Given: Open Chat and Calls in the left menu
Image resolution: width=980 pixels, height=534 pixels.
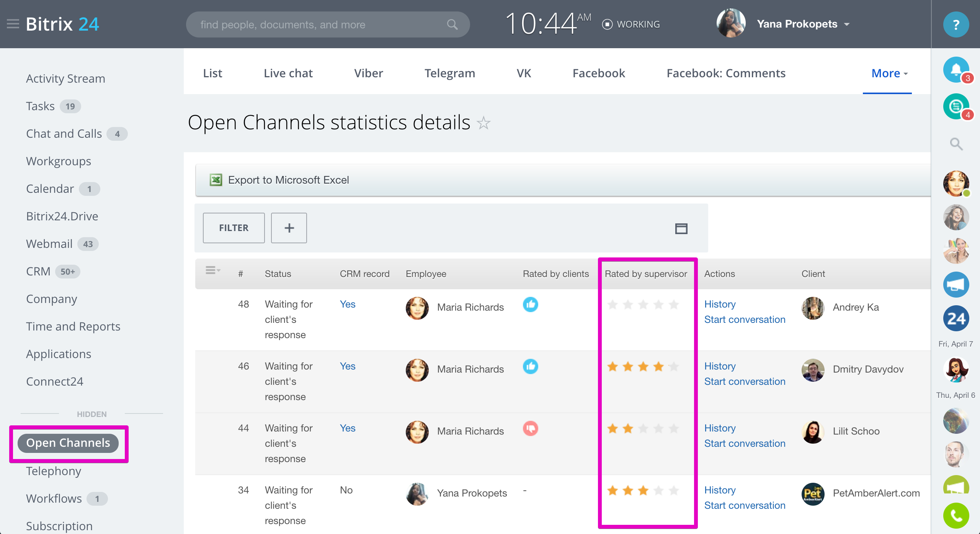Looking at the screenshot, I should pos(64,133).
